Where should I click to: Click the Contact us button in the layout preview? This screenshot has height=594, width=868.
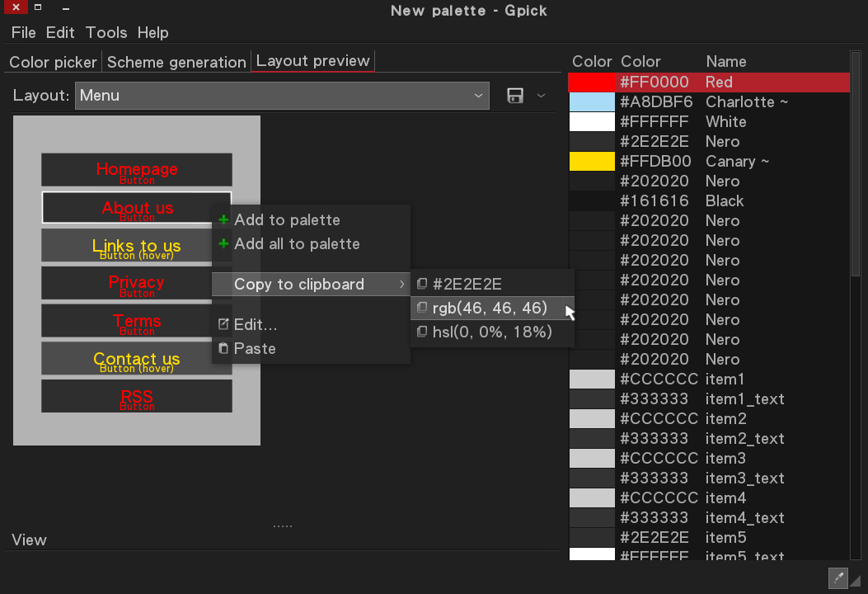tap(136, 358)
